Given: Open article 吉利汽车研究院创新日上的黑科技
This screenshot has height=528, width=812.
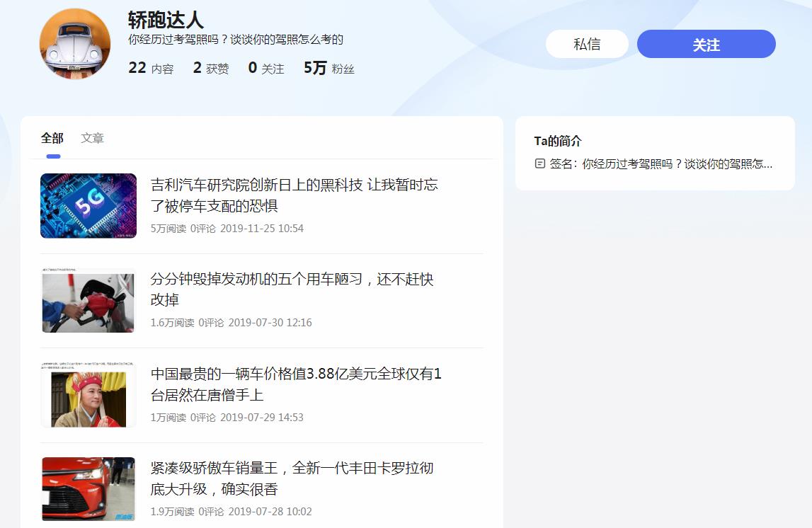Looking at the screenshot, I should click(294, 195).
